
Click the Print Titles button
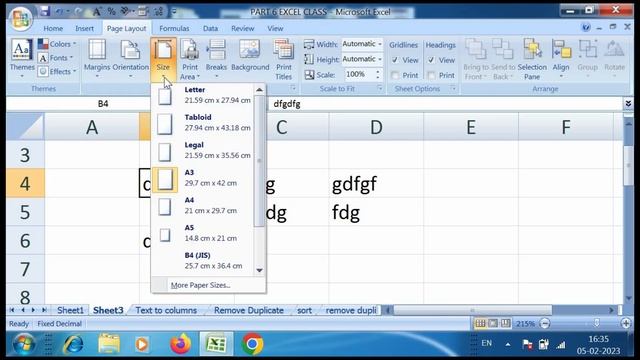[283, 59]
